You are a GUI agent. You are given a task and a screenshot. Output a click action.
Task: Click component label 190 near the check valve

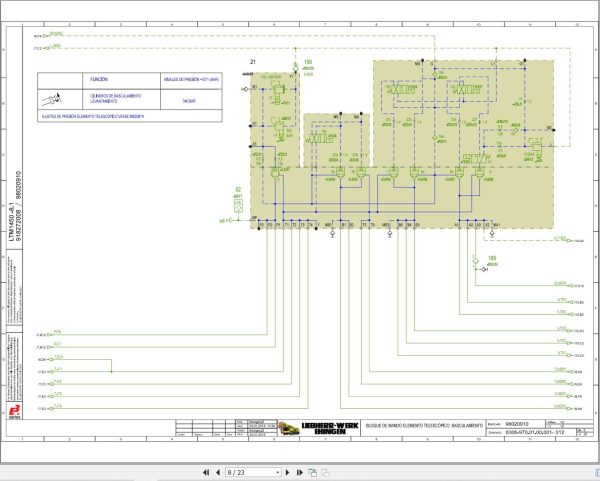308,62
